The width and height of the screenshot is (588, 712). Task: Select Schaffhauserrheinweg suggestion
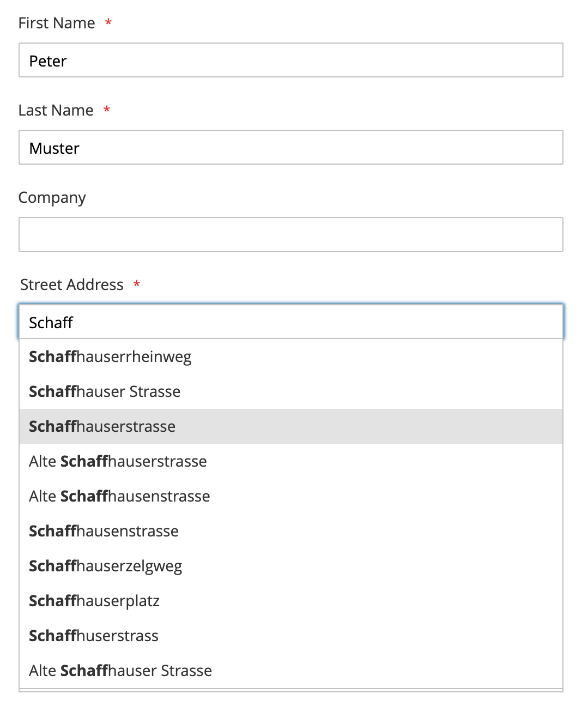[291, 357]
